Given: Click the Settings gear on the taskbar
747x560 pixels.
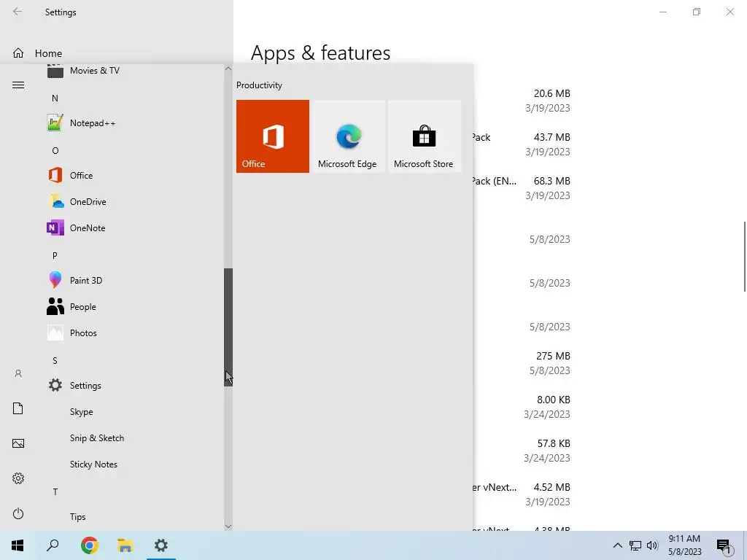Looking at the screenshot, I should (x=161, y=545).
